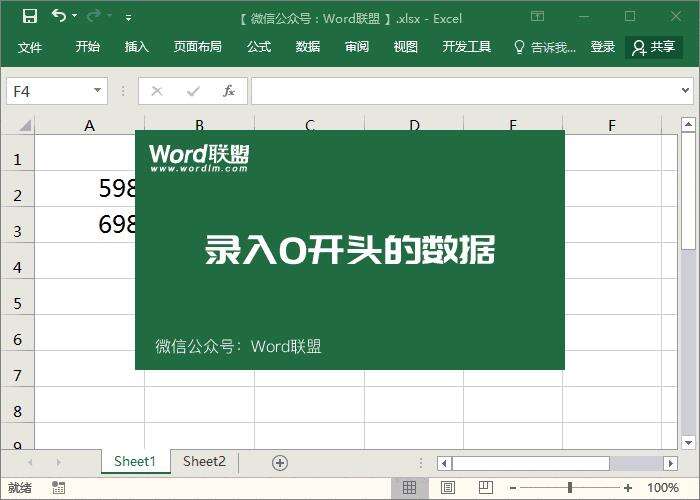Click vertical scrollbar down arrow
This screenshot has width=700, height=500.
click(x=688, y=442)
